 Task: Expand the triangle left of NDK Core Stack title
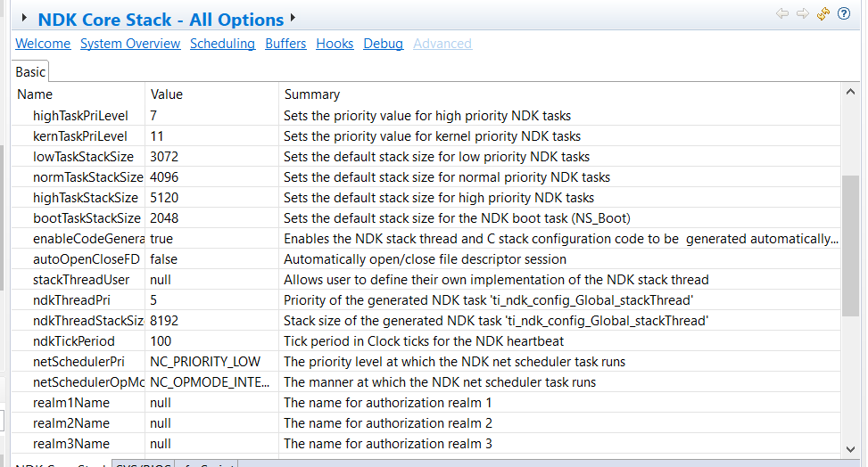click(24, 18)
